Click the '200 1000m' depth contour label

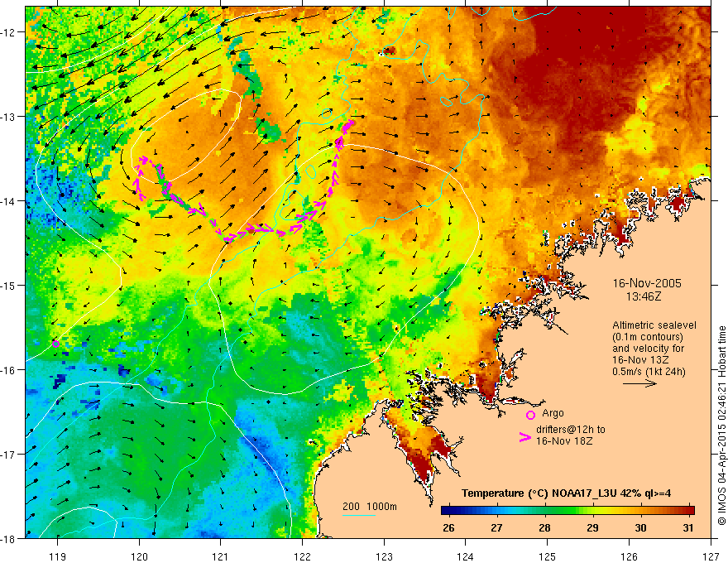(370, 507)
